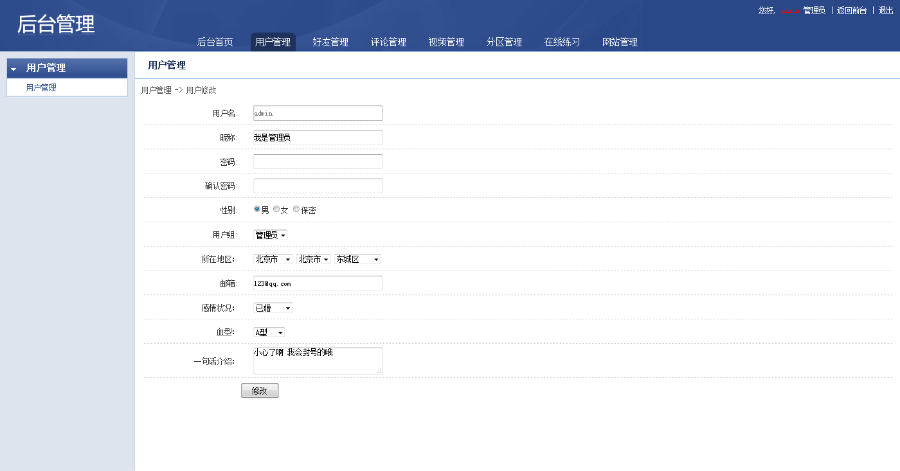Select the 女 gender radio button
Image resolution: width=900 pixels, height=471 pixels.
(x=277, y=209)
